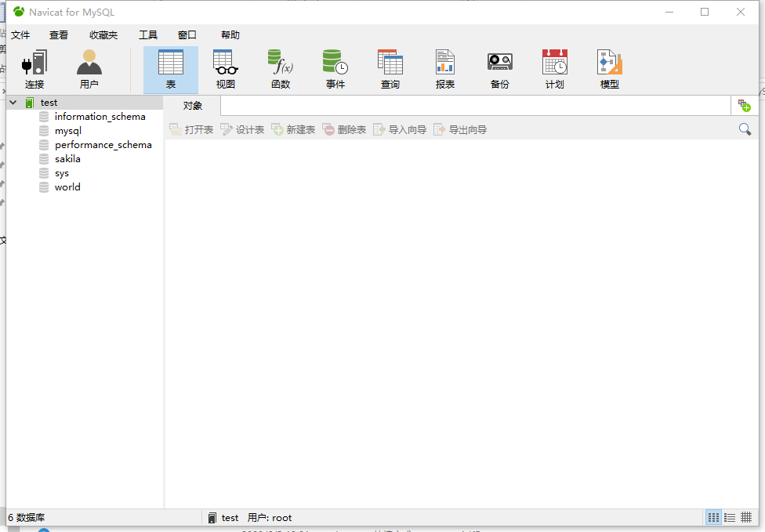Switch to detail table view
The image size is (765, 532).
746,517
